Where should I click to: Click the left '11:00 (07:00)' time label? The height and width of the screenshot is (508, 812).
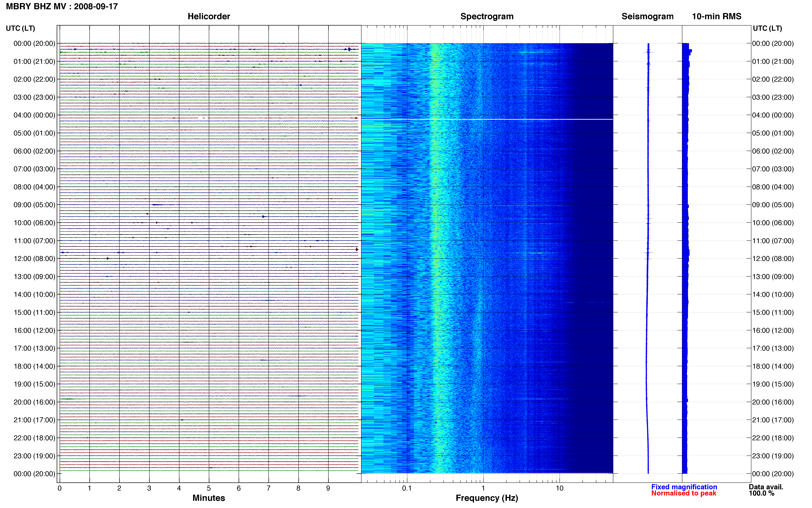click(34, 241)
